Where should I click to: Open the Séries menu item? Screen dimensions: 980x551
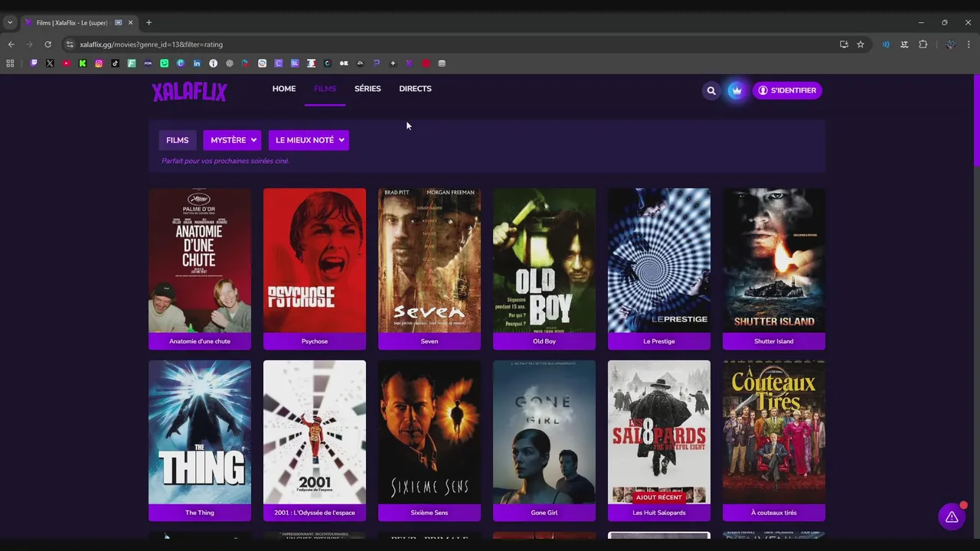(x=367, y=89)
